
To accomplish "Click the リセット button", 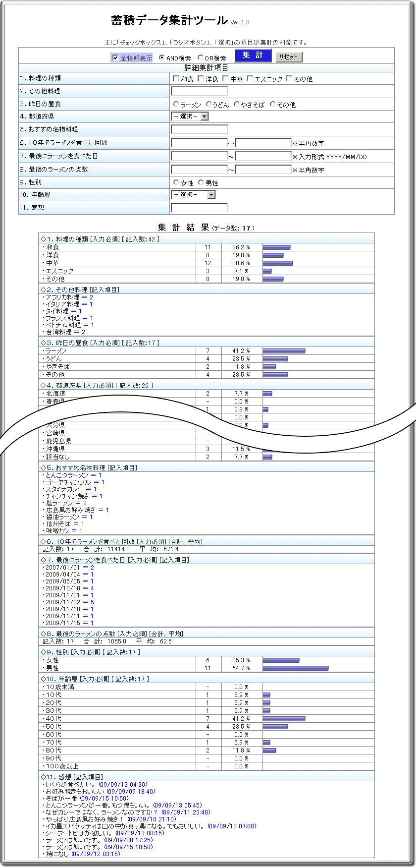I will pos(289,57).
